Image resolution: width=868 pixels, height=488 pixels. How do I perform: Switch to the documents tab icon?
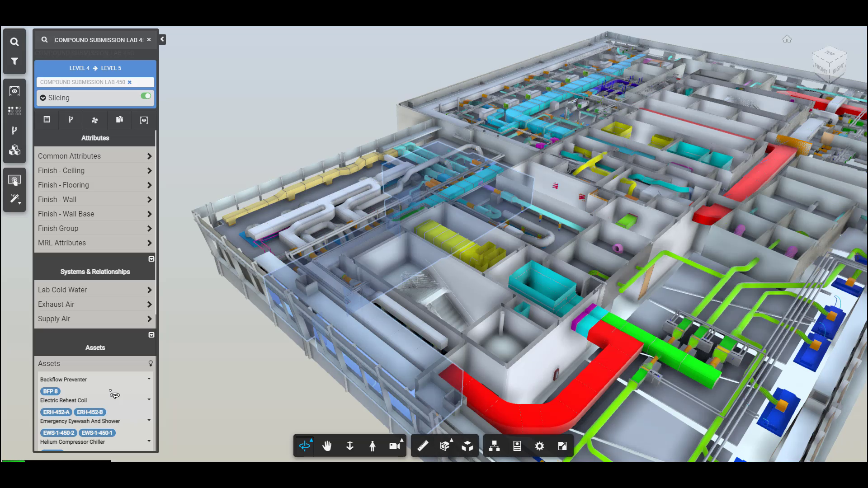pyautogui.click(x=119, y=120)
